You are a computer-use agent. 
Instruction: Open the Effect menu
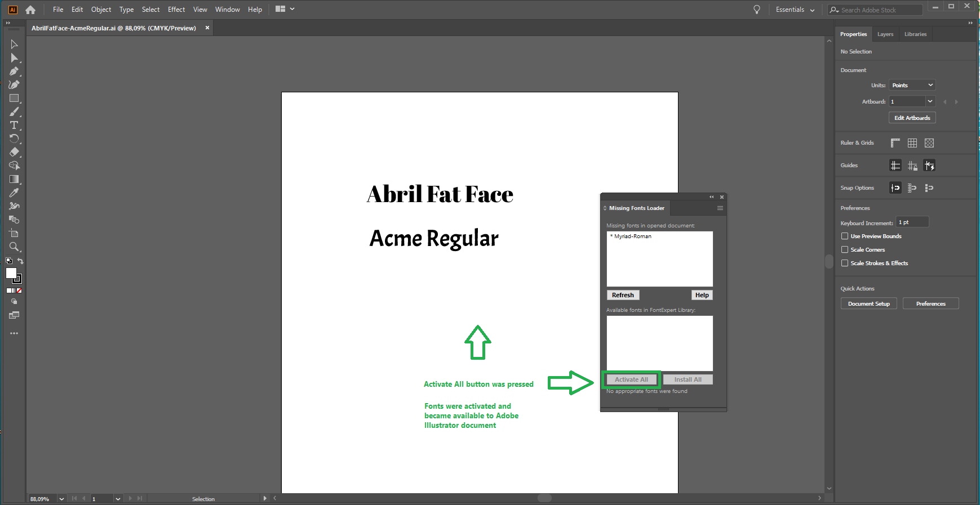click(176, 10)
